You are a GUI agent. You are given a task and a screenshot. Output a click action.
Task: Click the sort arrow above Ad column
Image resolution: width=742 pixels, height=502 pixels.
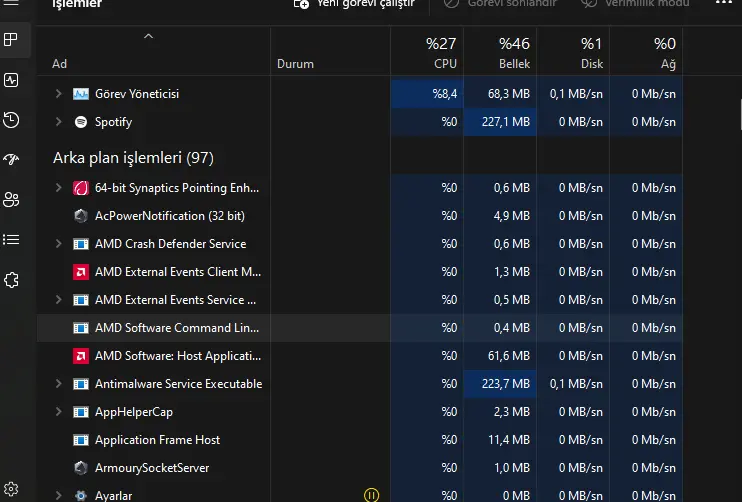(x=148, y=36)
